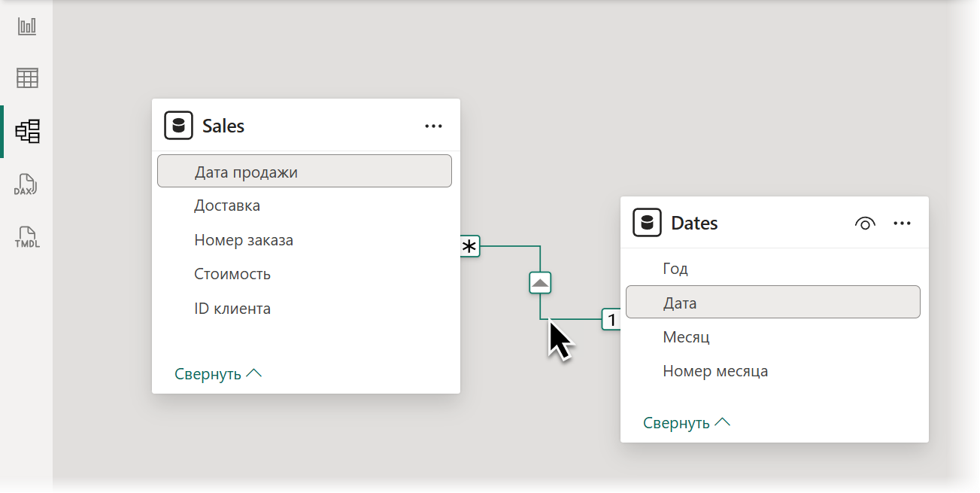Select the Год field in Dates
The width and height of the screenshot is (980, 493).
pos(675,269)
